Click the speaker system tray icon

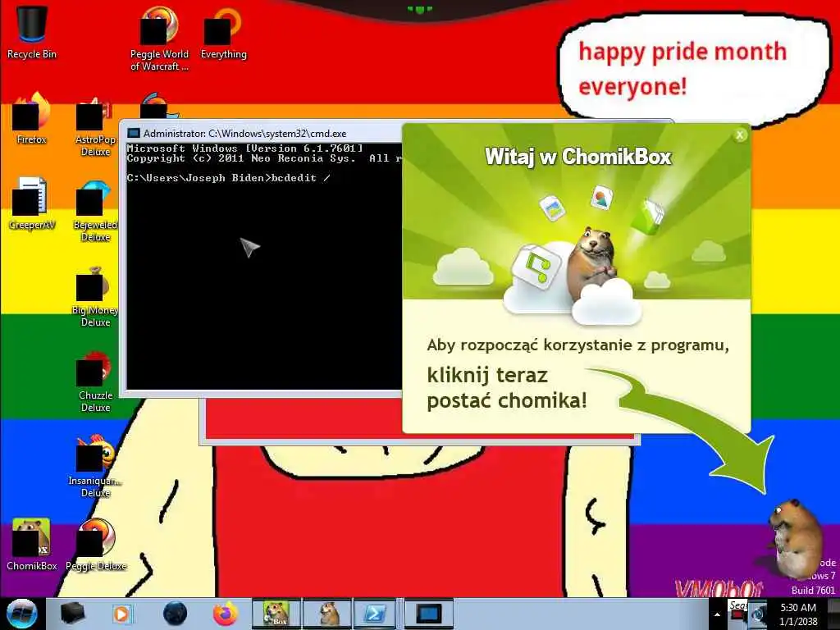point(757,615)
